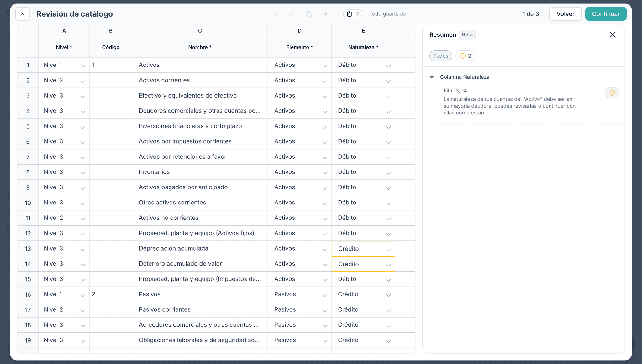Select row number 8 header

(x=28, y=172)
